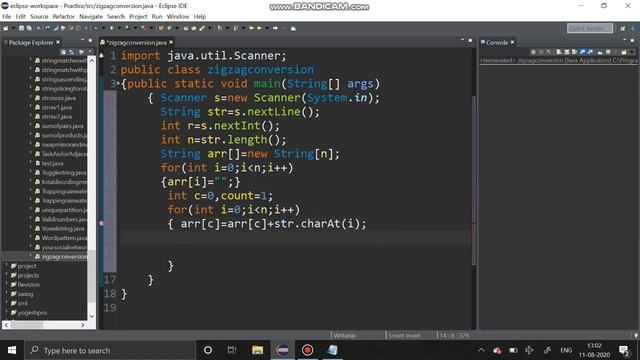Open the Refactor menu
640x360 pixels.
point(64,16)
